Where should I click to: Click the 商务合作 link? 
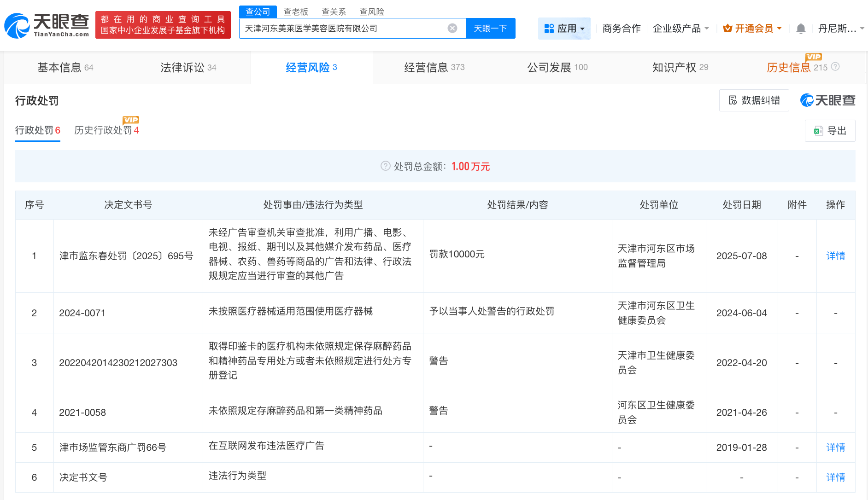click(x=621, y=29)
